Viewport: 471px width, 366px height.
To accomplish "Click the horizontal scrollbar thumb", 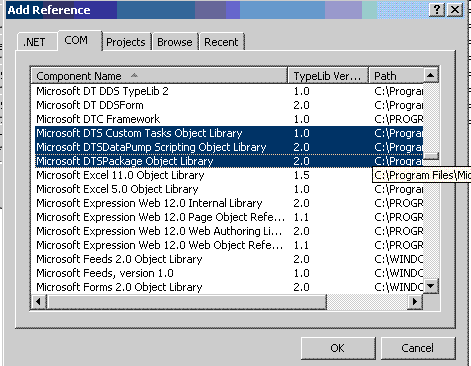I will click(x=187, y=302).
